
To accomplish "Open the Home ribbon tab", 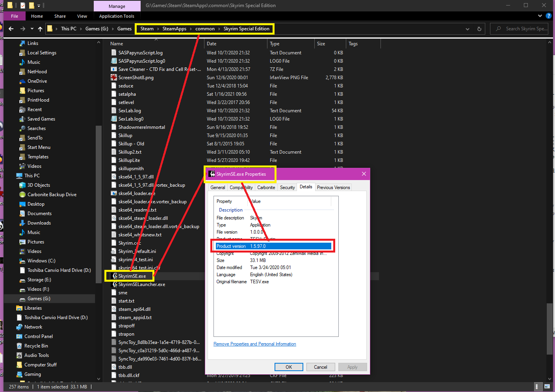I will tap(37, 16).
